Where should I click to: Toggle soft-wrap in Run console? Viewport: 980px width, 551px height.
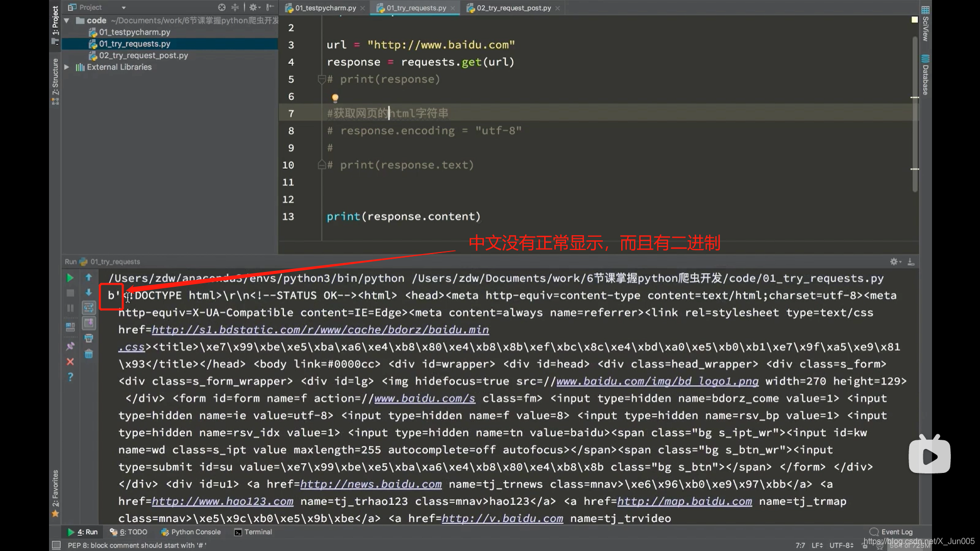[88, 308]
